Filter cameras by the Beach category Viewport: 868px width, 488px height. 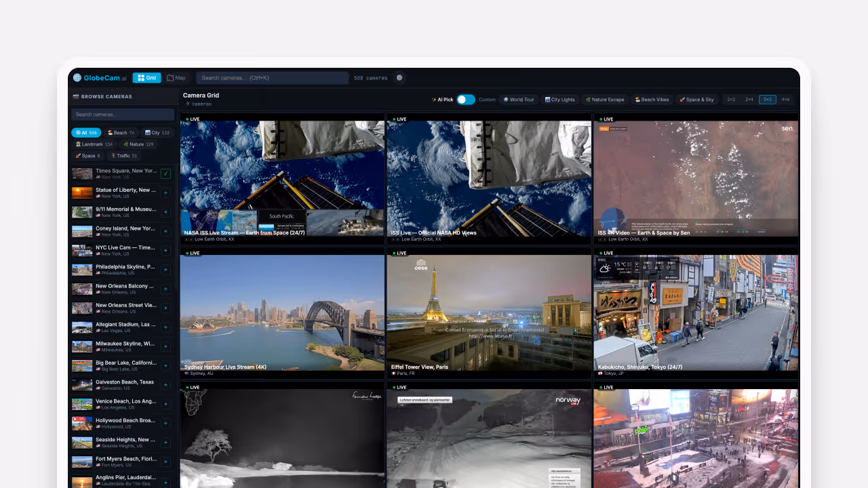121,132
